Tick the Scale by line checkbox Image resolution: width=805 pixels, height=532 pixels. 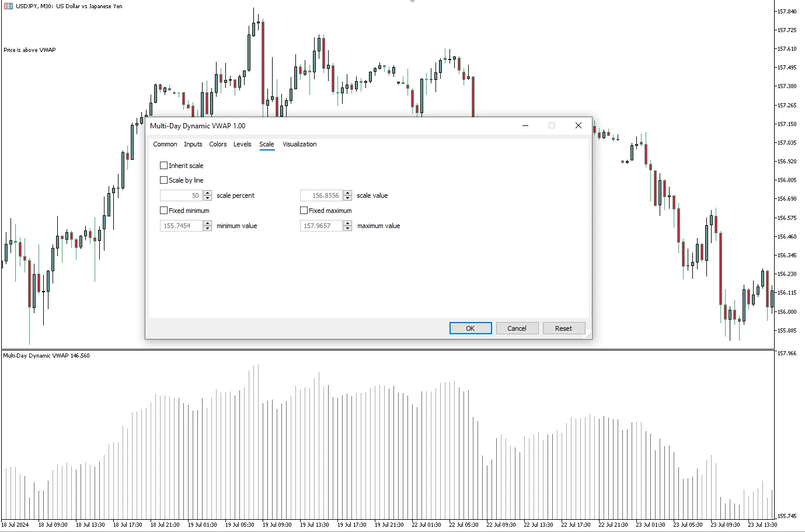point(163,180)
